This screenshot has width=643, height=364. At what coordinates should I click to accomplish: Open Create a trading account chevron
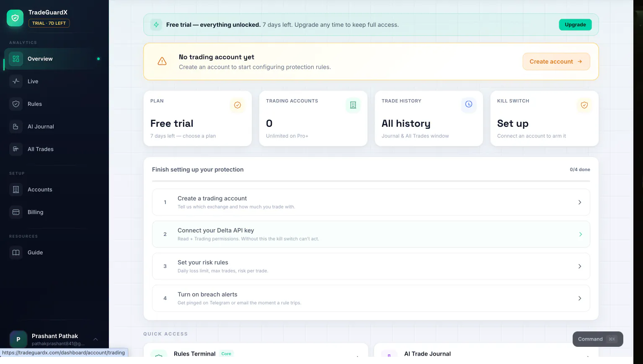point(580,203)
